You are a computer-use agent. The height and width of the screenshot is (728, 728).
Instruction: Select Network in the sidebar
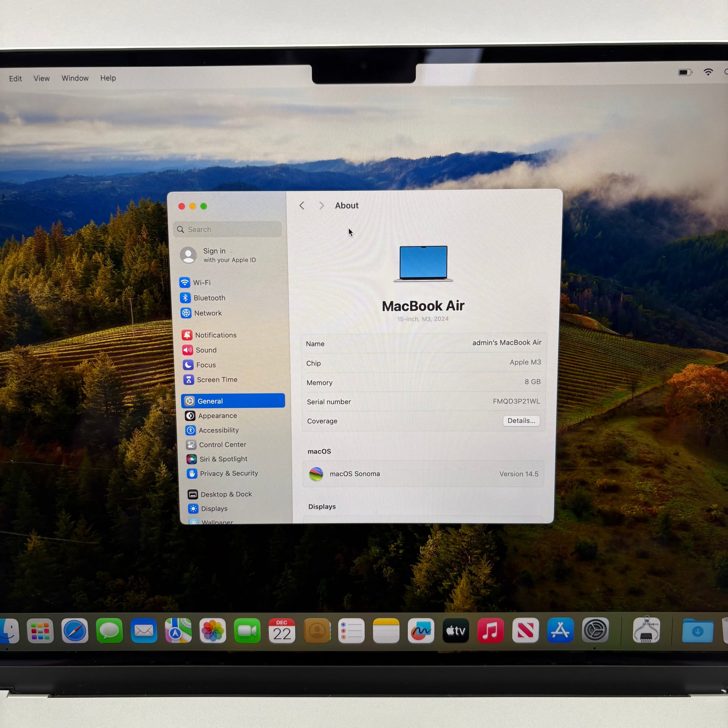tap(207, 313)
